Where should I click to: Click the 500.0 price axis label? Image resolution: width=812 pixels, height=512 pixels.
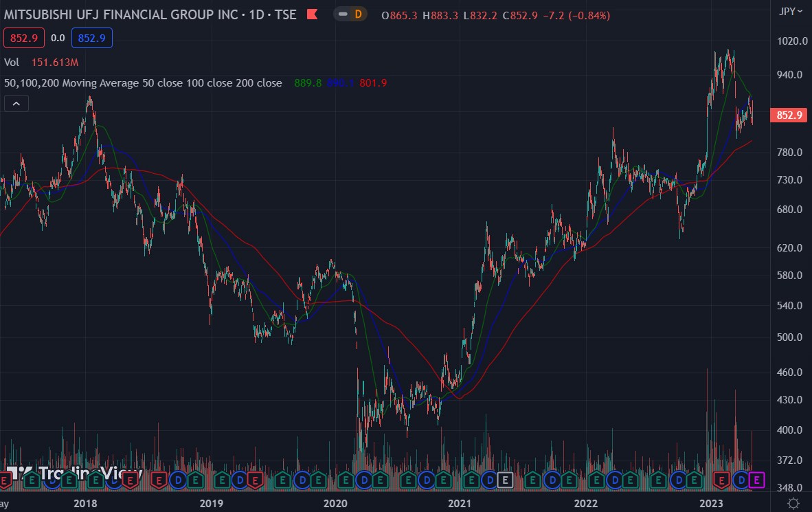click(x=790, y=337)
